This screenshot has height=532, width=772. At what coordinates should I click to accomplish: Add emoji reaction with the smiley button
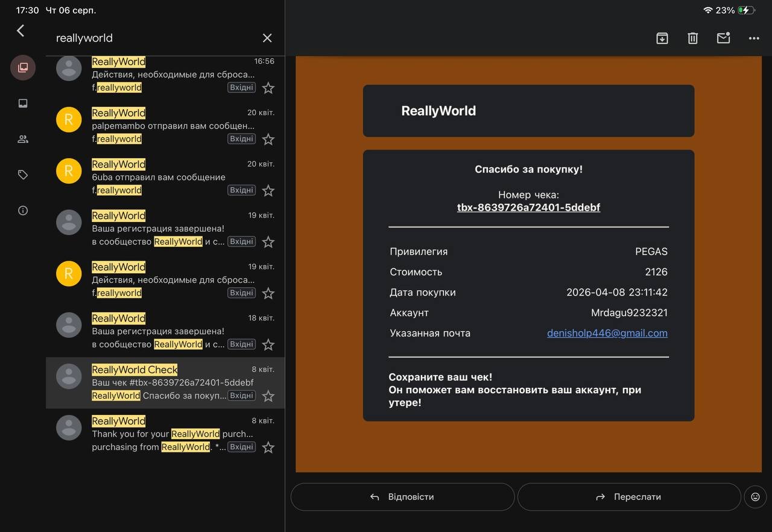[x=755, y=497]
